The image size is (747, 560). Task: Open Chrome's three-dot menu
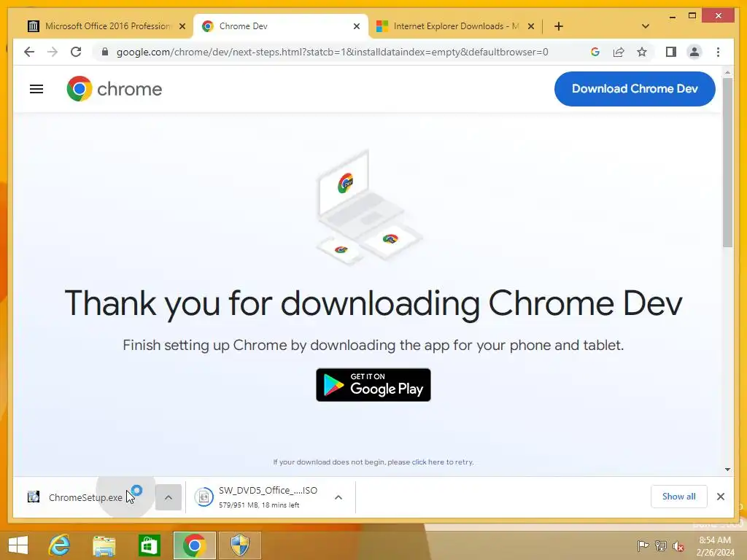tap(718, 52)
